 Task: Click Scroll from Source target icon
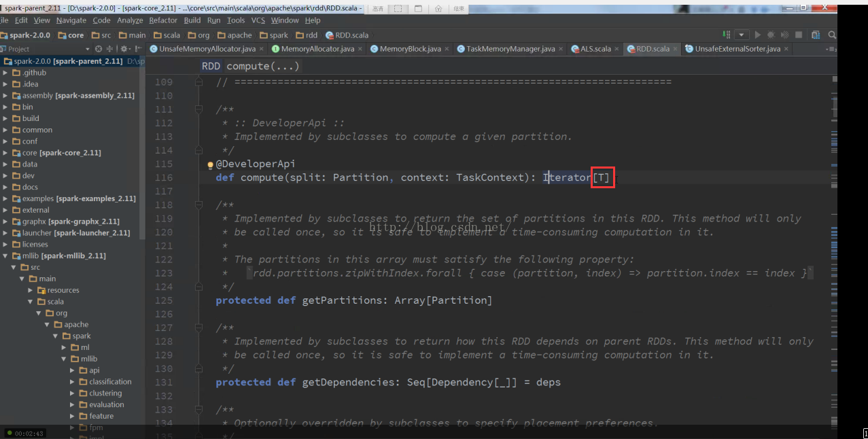[99, 49]
